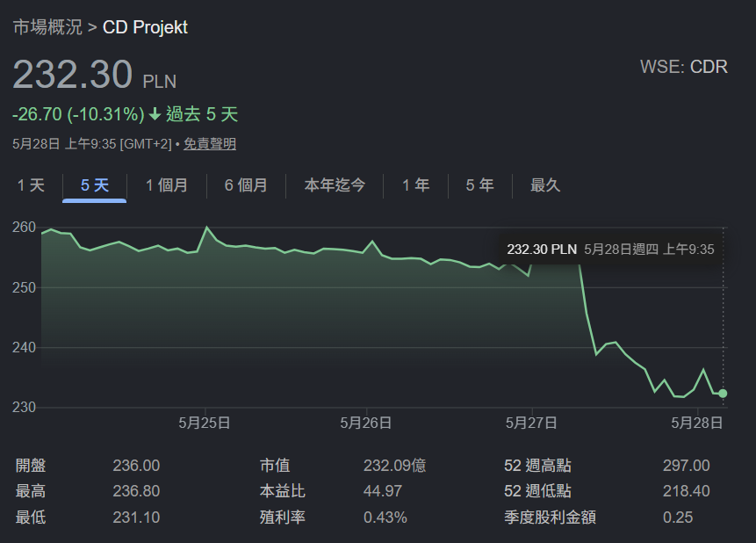Show the 最久 maximum range
Screen dimensions: 756x543
pos(545,185)
